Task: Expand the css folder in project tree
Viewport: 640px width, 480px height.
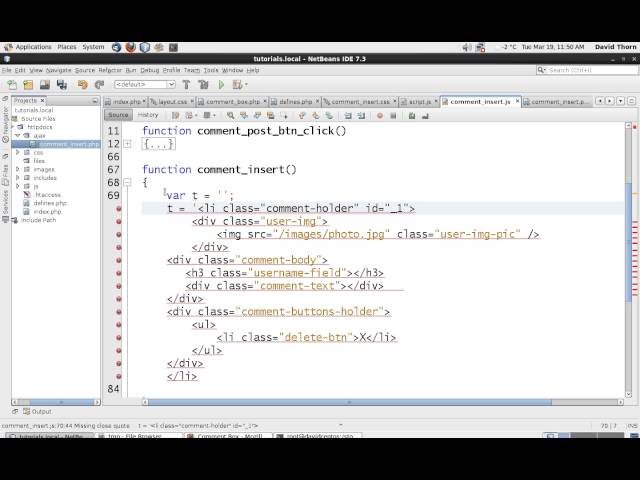Action: (18, 152)
